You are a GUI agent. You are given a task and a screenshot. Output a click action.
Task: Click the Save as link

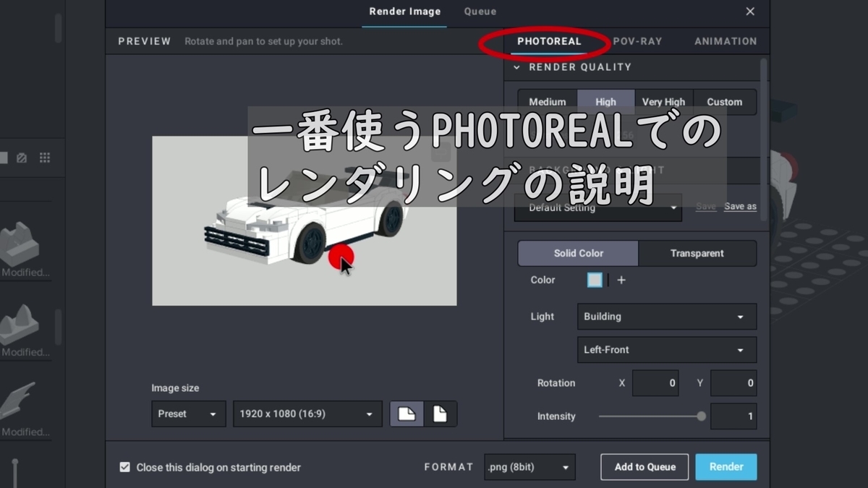point(740,207)
